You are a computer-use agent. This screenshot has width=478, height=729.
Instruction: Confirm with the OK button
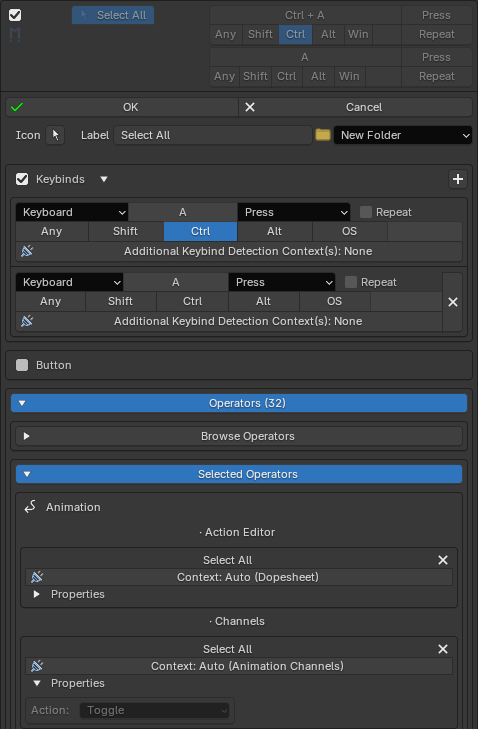click(122, 107)
